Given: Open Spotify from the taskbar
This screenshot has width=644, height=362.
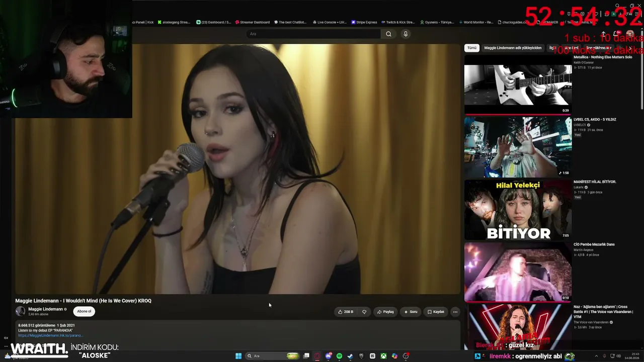Looking at the screenshot, I should click(x=339, y=356).
